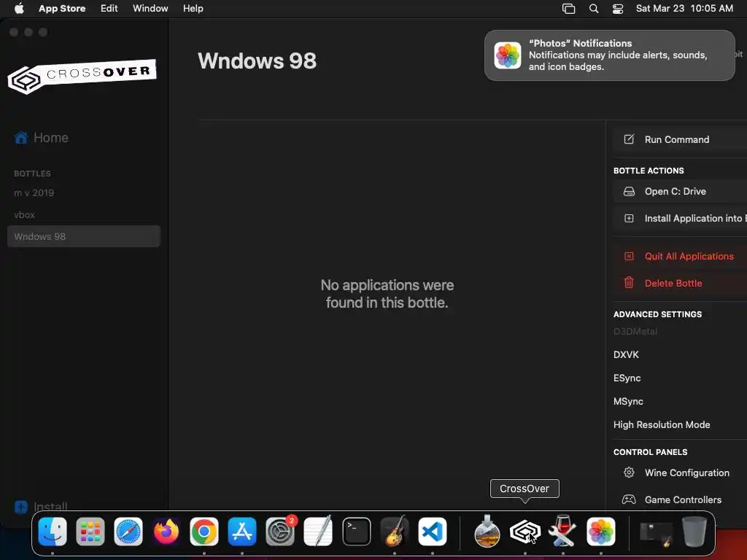The height and width of the screenshot is (560, 747).
Task: Open Photos from the Dock
Action: tap(601, 532)
